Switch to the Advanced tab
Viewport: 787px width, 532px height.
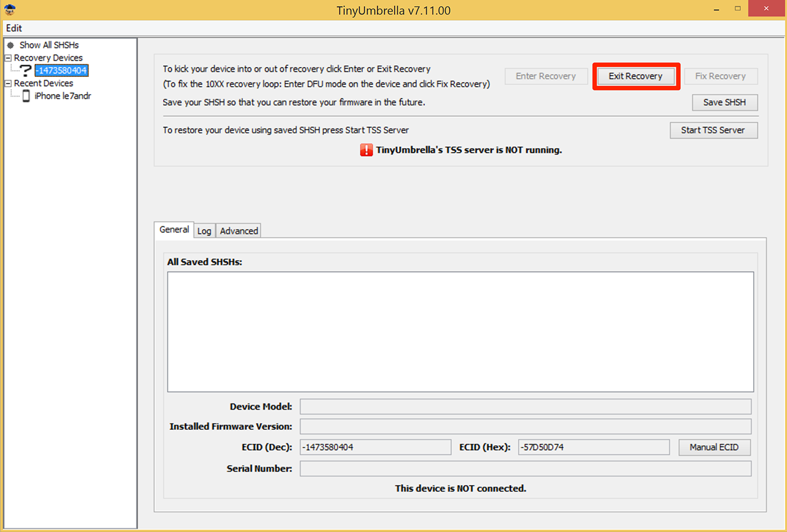(x=238, y=231)
